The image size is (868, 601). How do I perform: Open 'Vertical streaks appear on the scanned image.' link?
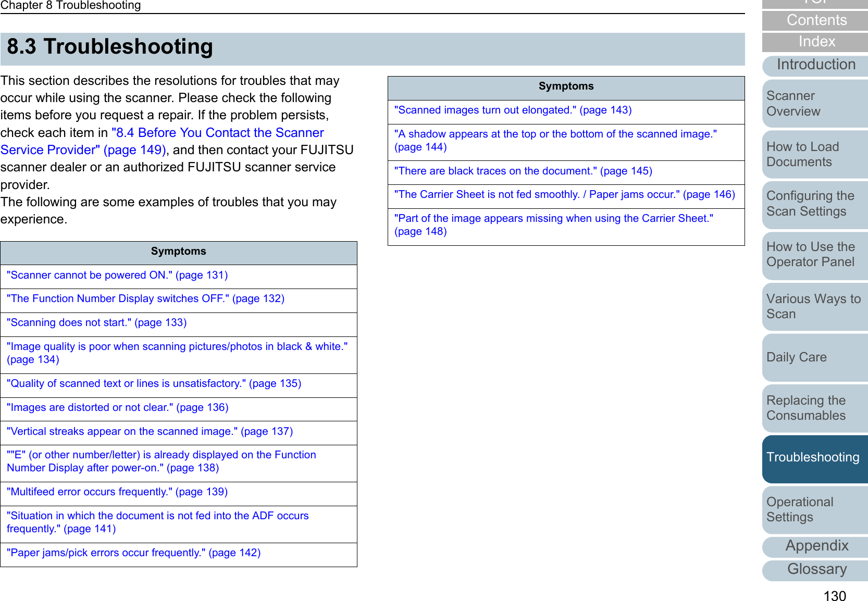pyautogui.click(x=150, y=431)
